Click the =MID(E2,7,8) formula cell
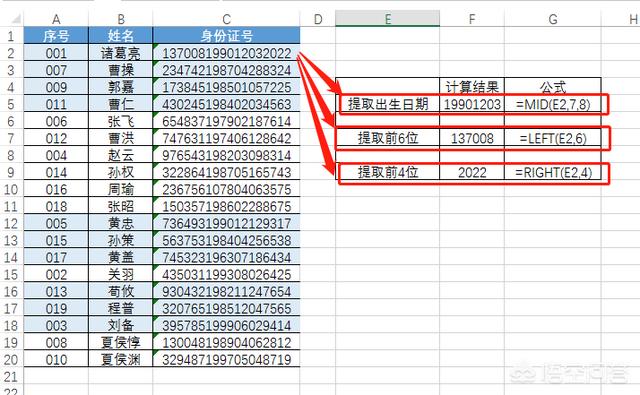Screen dimensions: 640x395 click(553, 104)
